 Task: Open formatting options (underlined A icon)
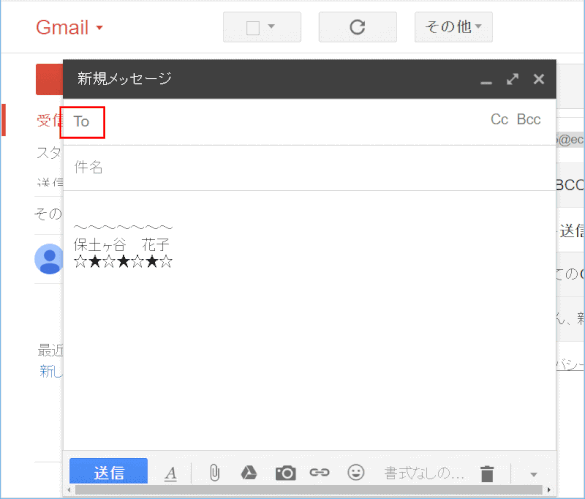(171, 474)
